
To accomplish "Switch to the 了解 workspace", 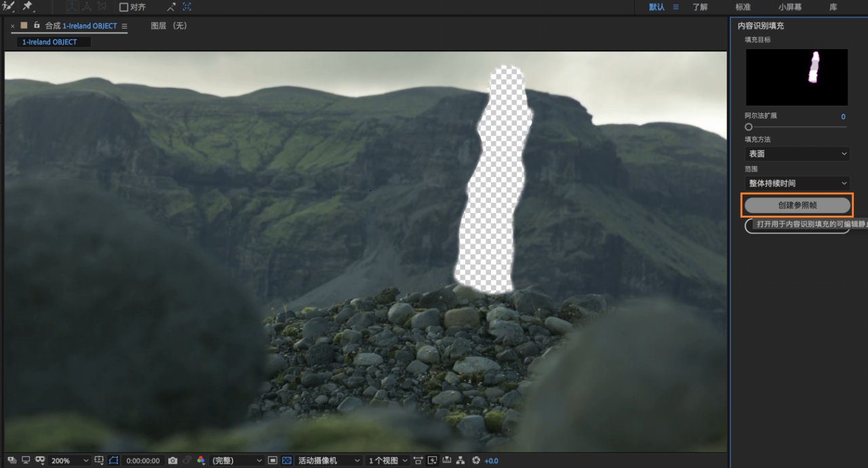I will (700, 7).
